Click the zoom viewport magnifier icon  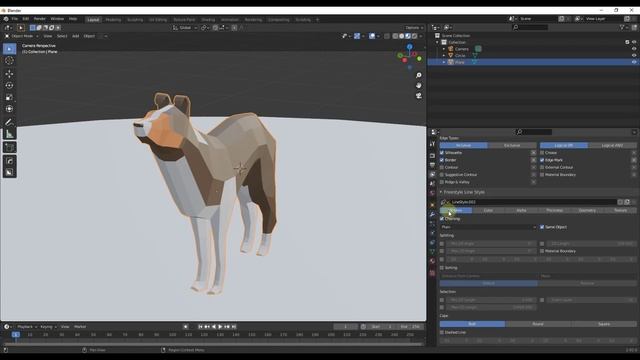[x=418, y=76]
